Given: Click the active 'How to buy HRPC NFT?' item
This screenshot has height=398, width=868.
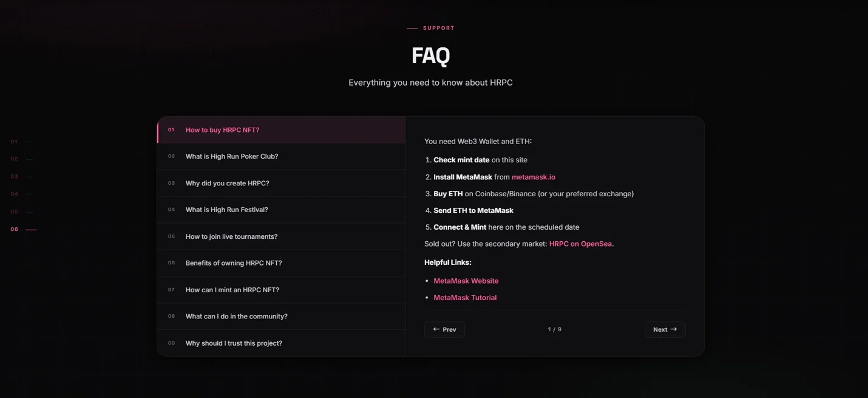Looking at the screenshot, I should click(x=281, y=129).
